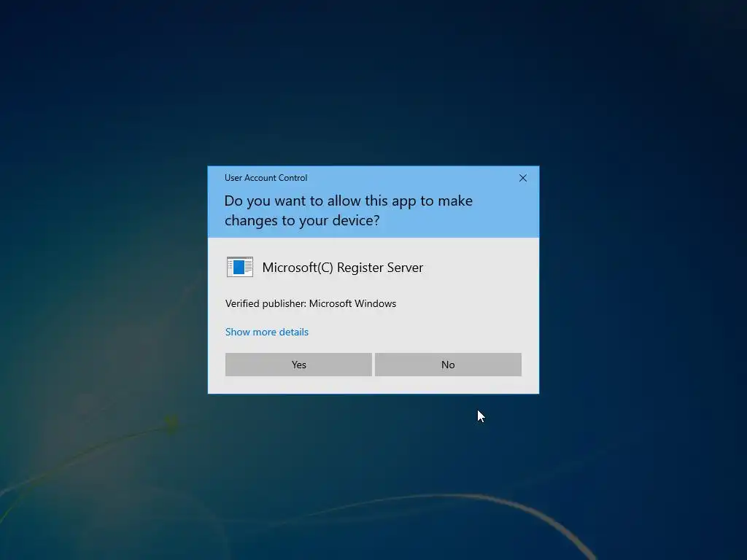
Task: Click Yes to allow the app
Action: pyautogui.click(x=298, y=365)
